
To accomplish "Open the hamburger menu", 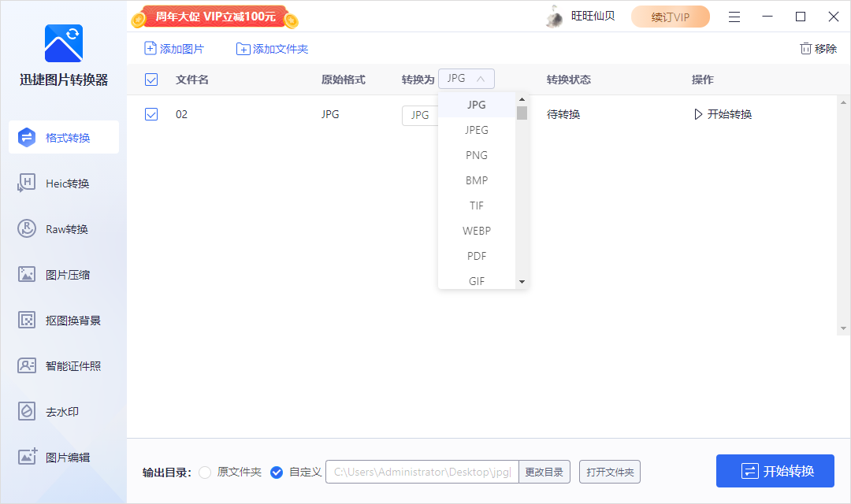I will point(734,16).
